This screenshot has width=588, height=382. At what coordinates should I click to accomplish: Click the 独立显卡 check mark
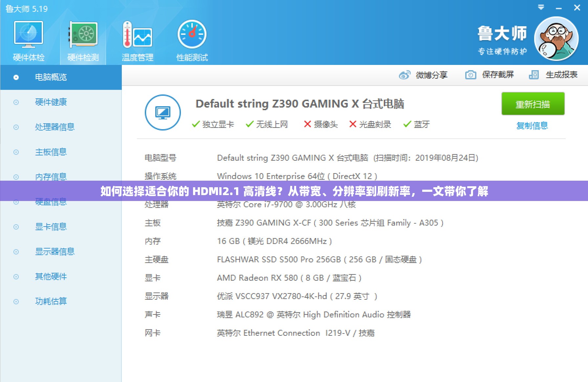[x=196, y=125]
